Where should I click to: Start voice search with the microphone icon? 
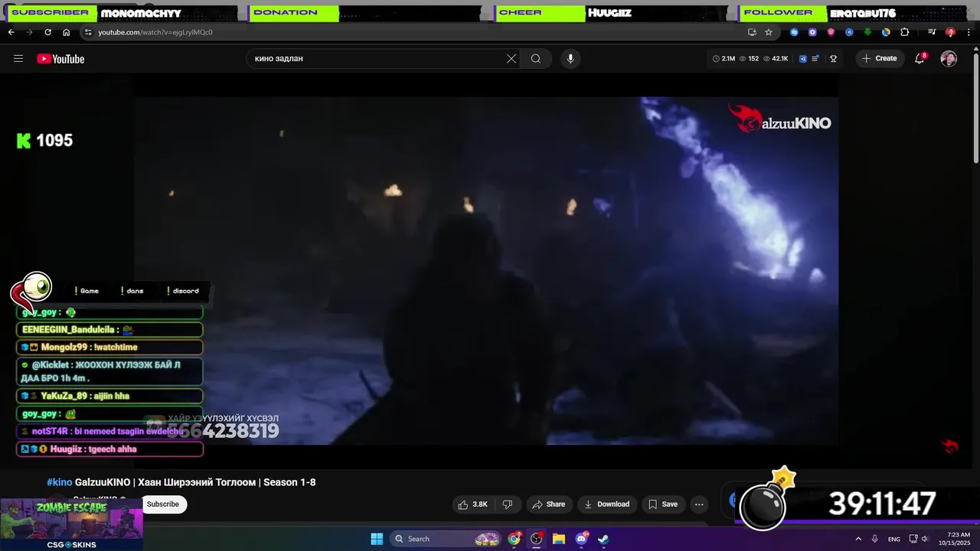[x=570, y=59]
